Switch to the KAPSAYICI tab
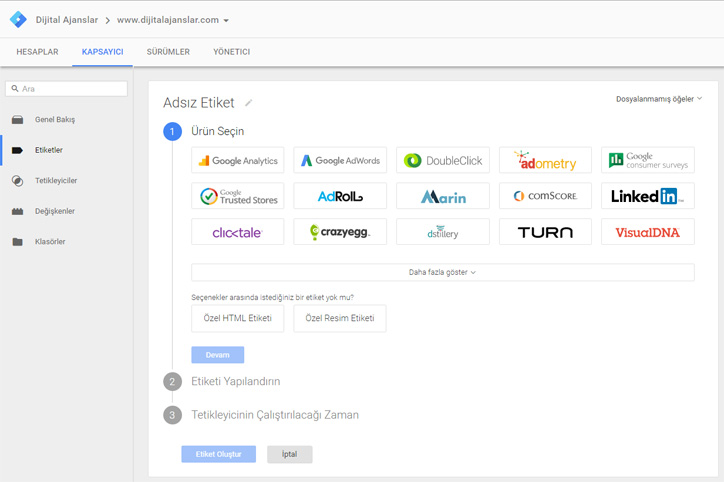Image resolution: width=724 pixels, height=482 pixels. [x=103, y=52]
